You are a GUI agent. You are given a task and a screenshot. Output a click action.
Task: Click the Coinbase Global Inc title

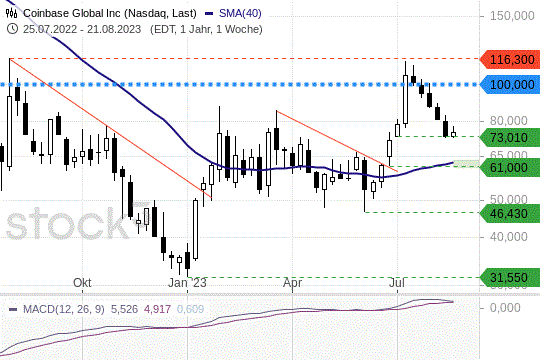click(x=110, y=13)
